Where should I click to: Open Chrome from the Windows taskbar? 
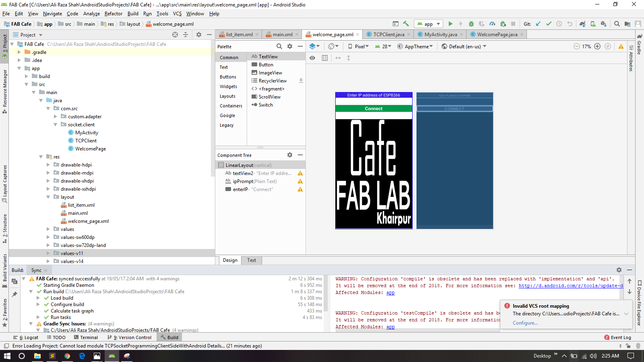pos(67,356)
